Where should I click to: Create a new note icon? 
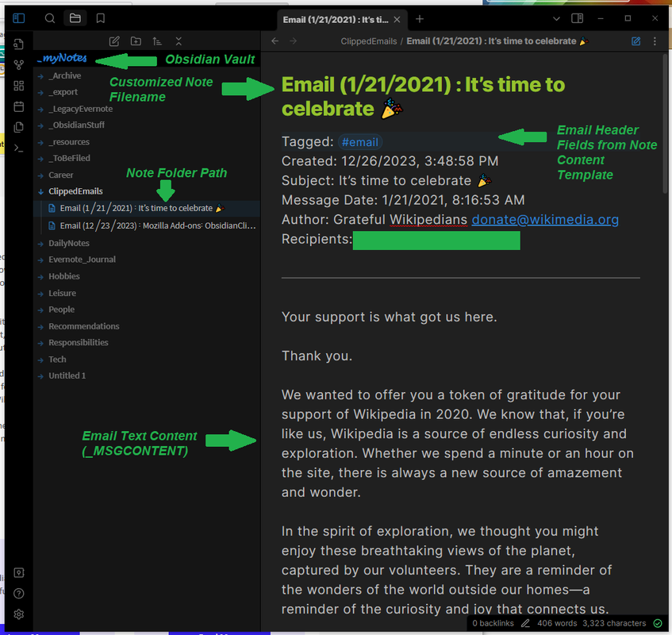[114, 41]
